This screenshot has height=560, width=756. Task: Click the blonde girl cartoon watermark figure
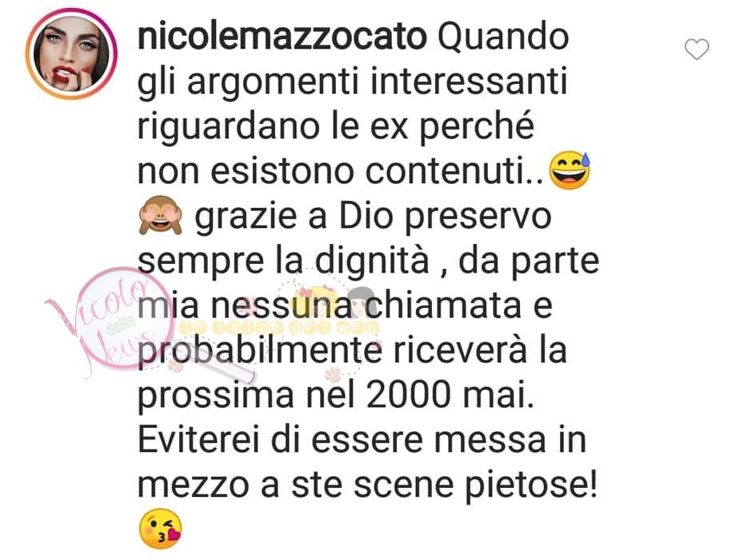pos(316,302)
